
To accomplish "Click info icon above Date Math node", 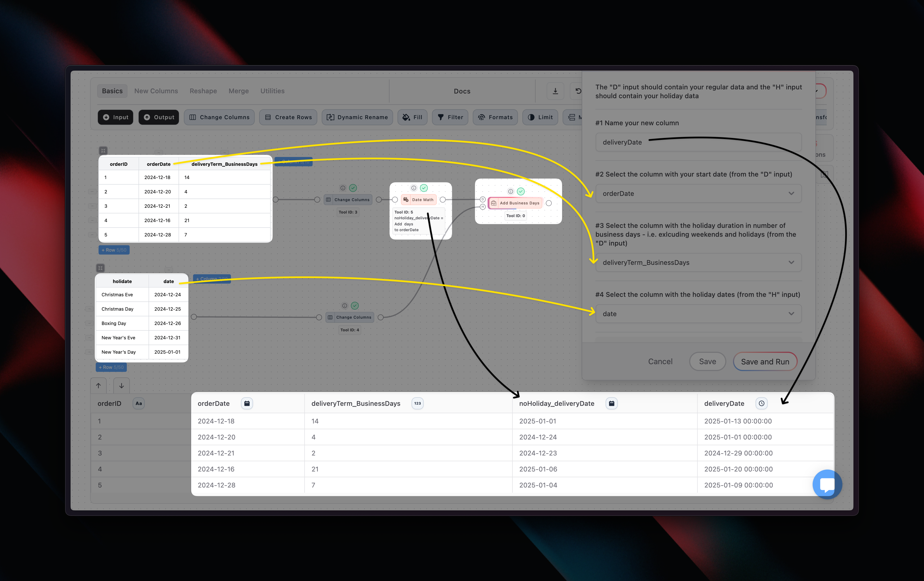I will coord(414,188).
